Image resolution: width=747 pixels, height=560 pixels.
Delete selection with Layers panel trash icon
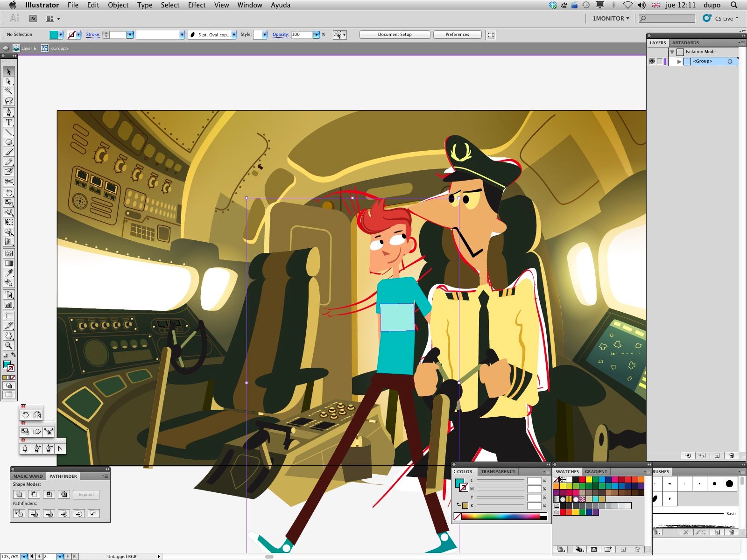coord(731,455)
